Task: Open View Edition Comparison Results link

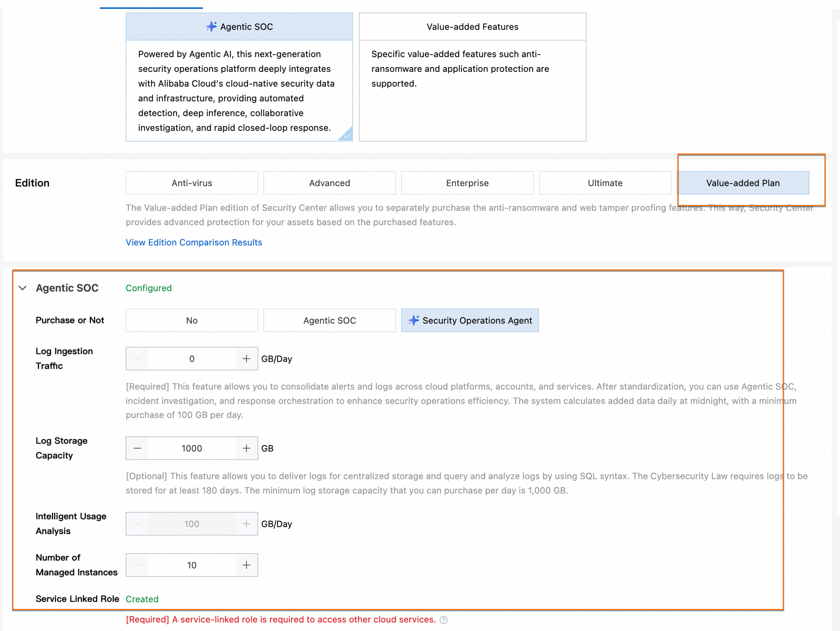Action: (194, 242)
